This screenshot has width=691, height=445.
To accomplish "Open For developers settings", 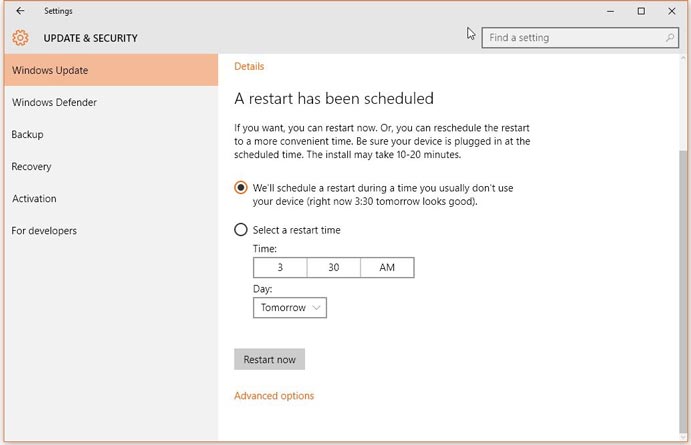I will pyautogui.click(x=111, y=231).
